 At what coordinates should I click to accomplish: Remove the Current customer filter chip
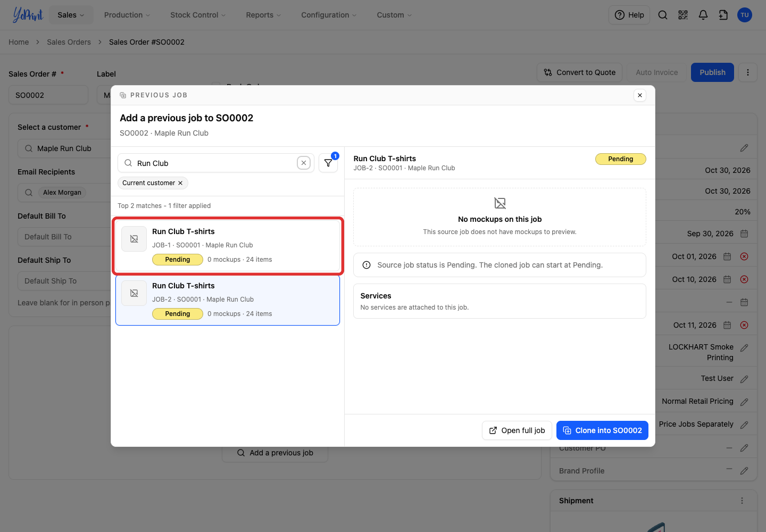(180, 183)
